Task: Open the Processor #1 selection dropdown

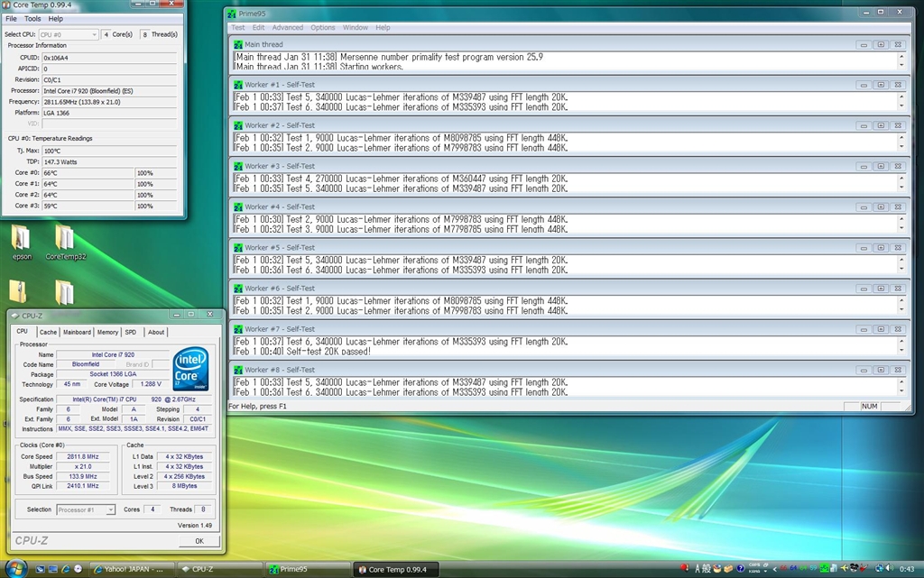Action: 111,510
